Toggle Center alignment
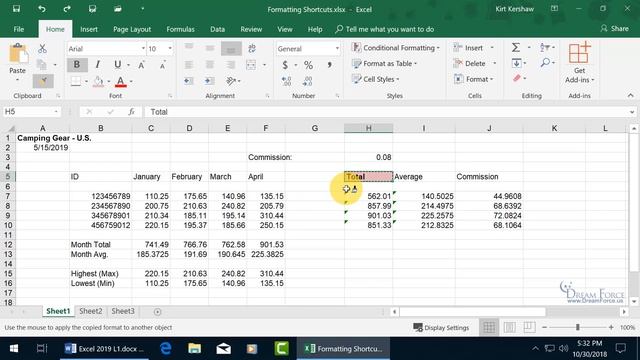 click(x=210, y=64)
